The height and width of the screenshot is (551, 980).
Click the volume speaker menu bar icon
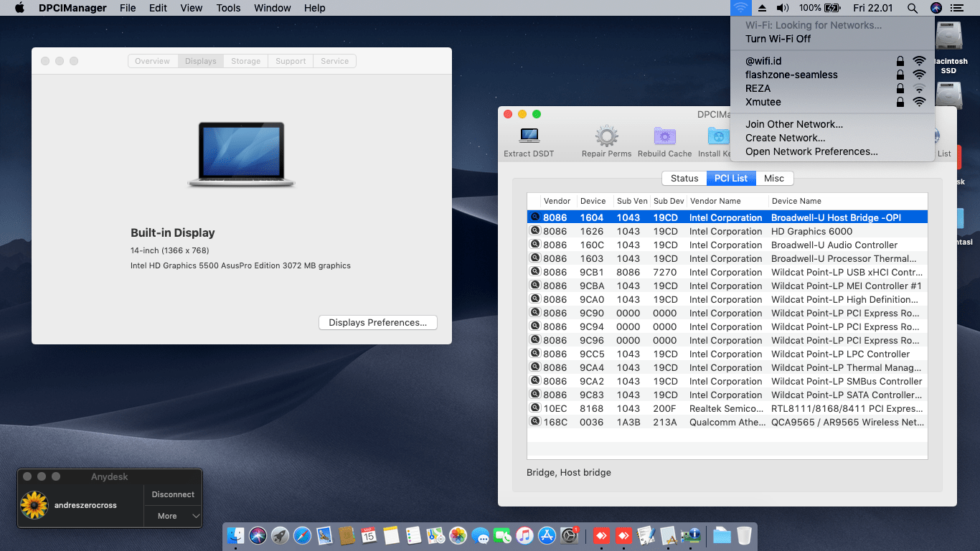[783, 8]
